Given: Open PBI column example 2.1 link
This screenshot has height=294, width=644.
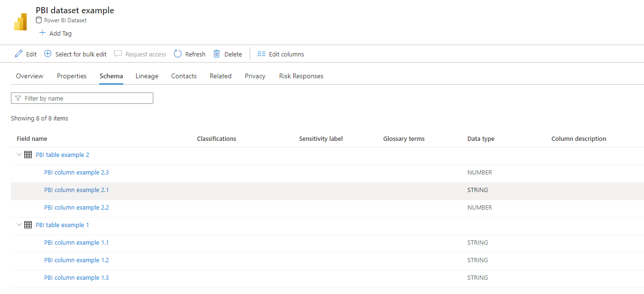Looking at the screenshot, I should (76, 190).
